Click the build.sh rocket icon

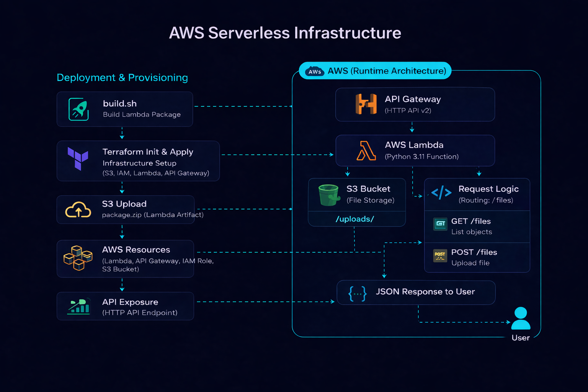tap(79, 109)
